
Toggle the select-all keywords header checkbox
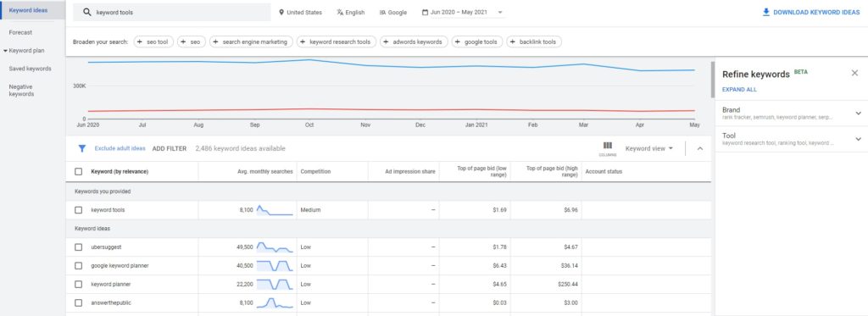click(79, 172)
